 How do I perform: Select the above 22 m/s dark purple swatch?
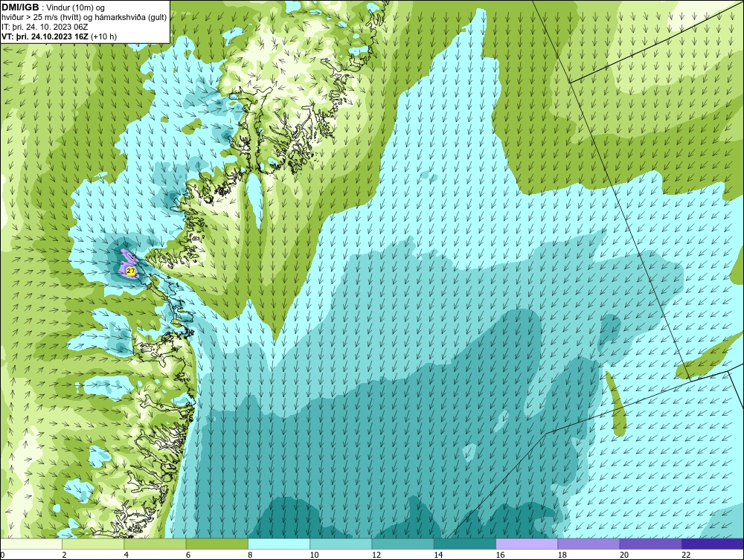click(713, 544)
